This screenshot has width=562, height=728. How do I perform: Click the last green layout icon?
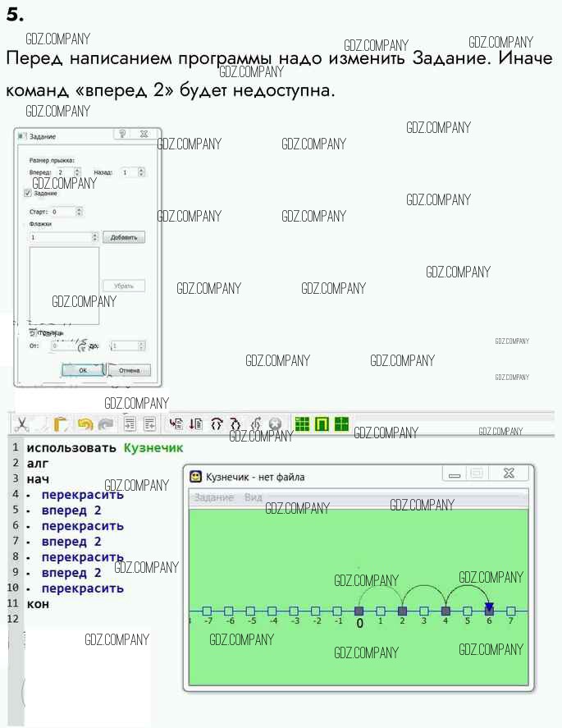point(341,424)
